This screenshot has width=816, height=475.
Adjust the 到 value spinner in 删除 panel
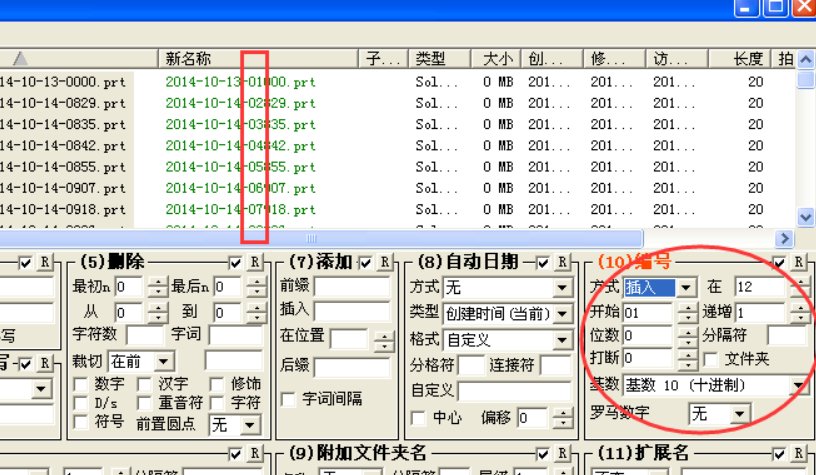[257, 313]
